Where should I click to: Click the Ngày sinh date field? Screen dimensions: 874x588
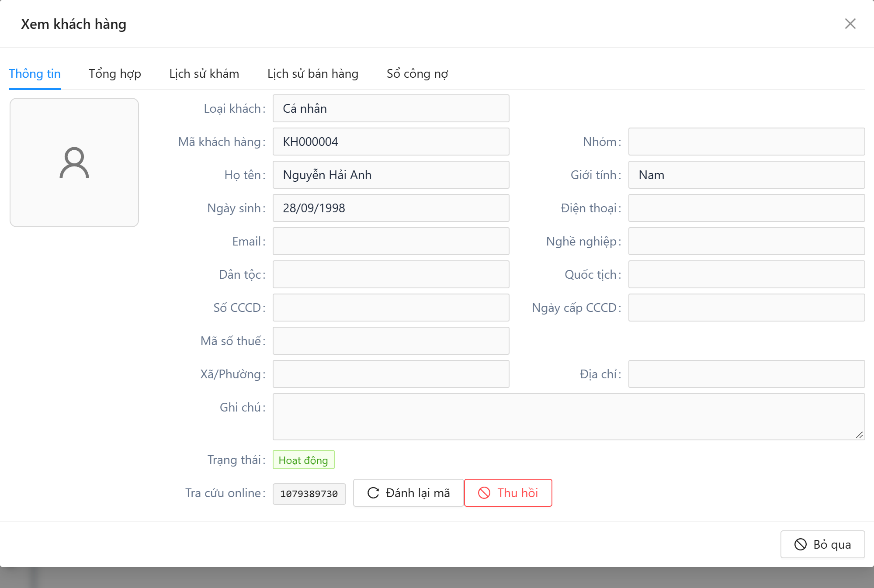click(391, 208)
